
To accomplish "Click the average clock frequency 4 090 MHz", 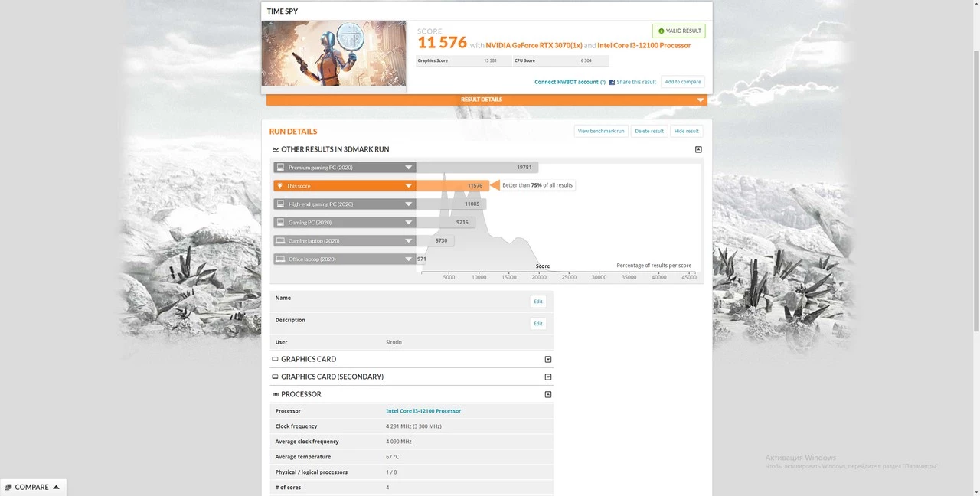I will tap(399, 442).
